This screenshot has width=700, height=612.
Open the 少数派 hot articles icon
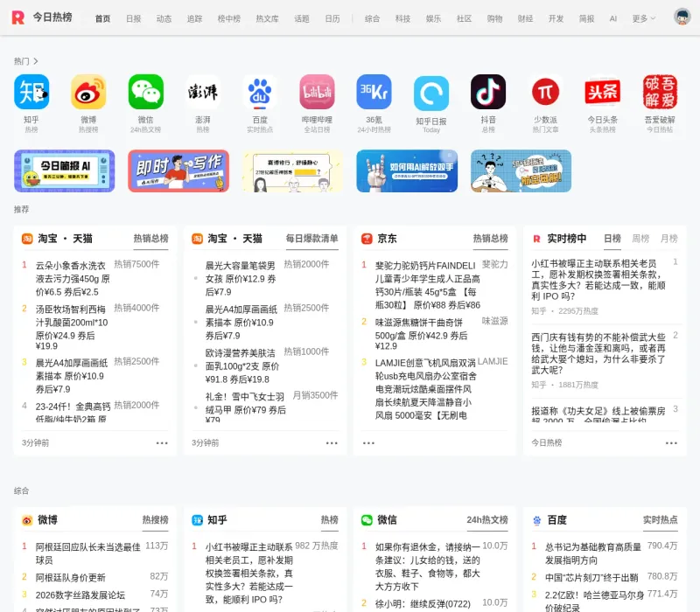pyautogui.click(x=545, y=92)
